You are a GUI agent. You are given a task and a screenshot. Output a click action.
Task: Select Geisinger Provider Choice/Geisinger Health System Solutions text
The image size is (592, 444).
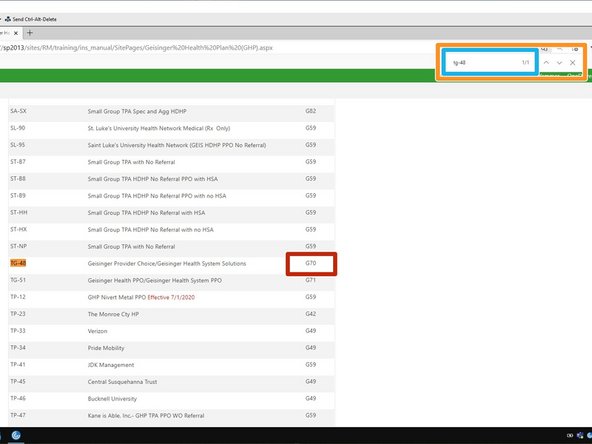coord(167,264)
